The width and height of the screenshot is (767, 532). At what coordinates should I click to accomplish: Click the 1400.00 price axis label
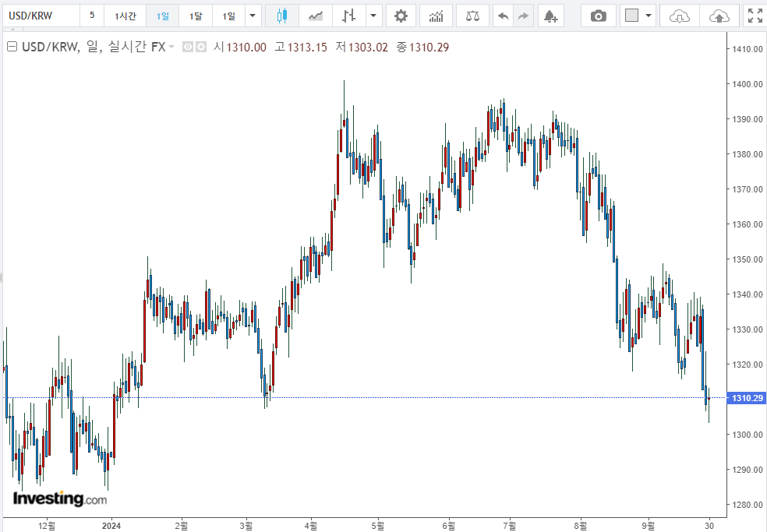[x=748, y=84]
